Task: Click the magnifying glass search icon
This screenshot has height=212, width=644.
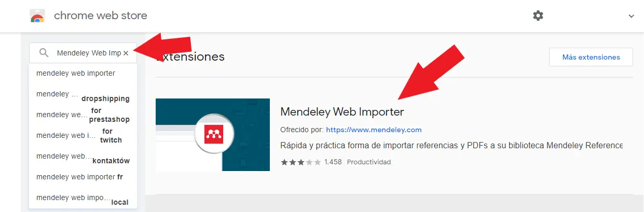Action: (44, 53)
